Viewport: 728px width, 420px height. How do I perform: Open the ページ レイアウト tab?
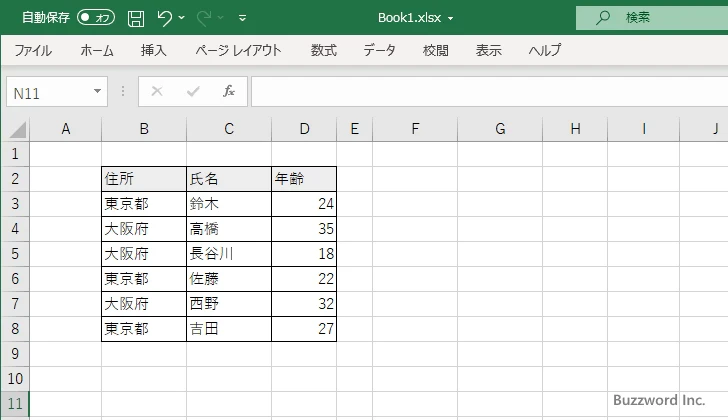(238, 50)
